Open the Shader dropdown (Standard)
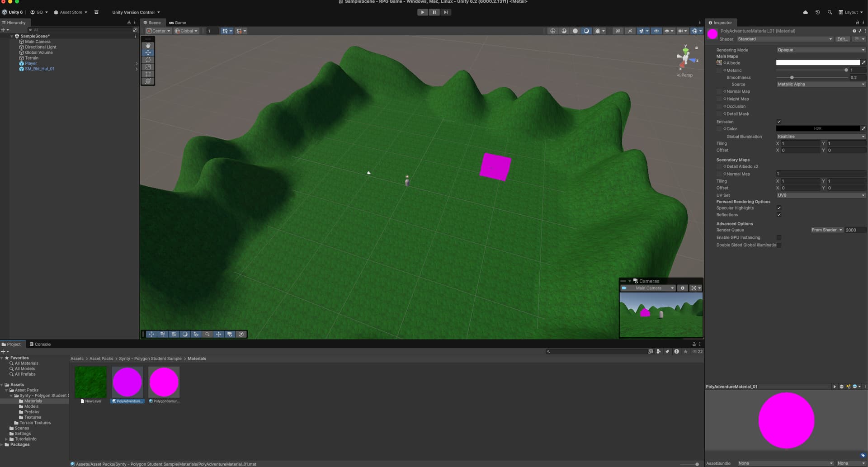Image resolution: width=868 pixels, height=467 pixels. (x=785, y=39)
